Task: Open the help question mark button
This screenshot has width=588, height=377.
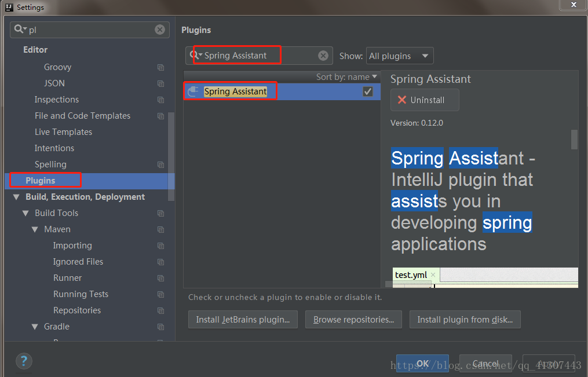Action: pyautogui.click(x=24, y=361)
